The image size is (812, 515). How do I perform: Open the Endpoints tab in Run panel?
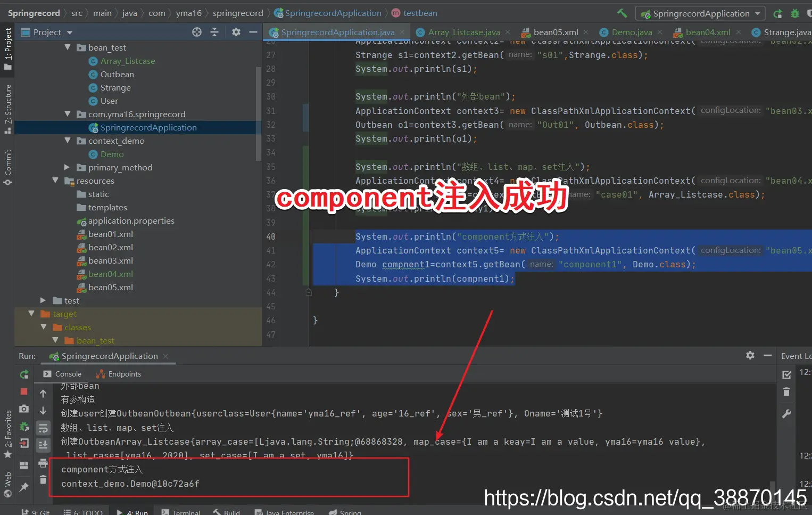118,374
